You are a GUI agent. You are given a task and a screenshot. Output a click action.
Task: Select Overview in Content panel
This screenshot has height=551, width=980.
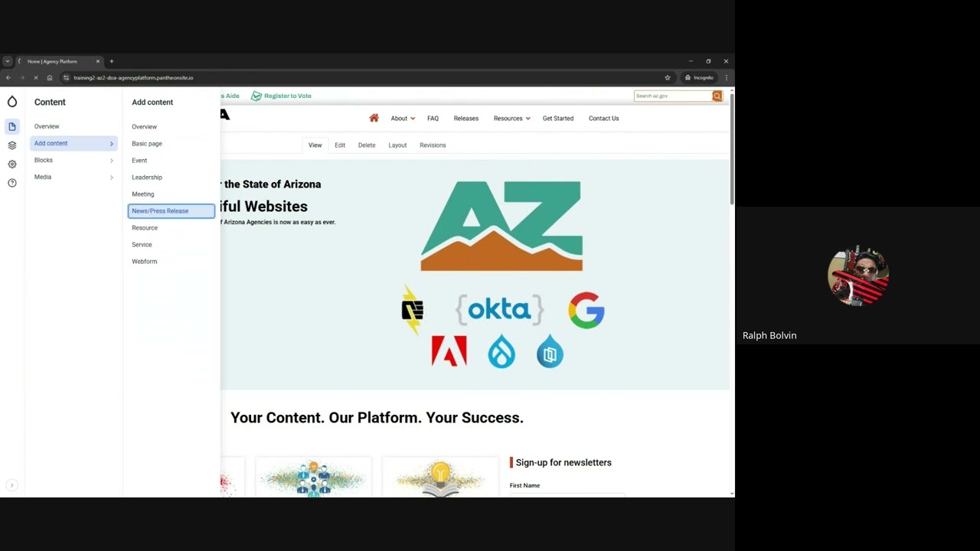tap(47, 126)
